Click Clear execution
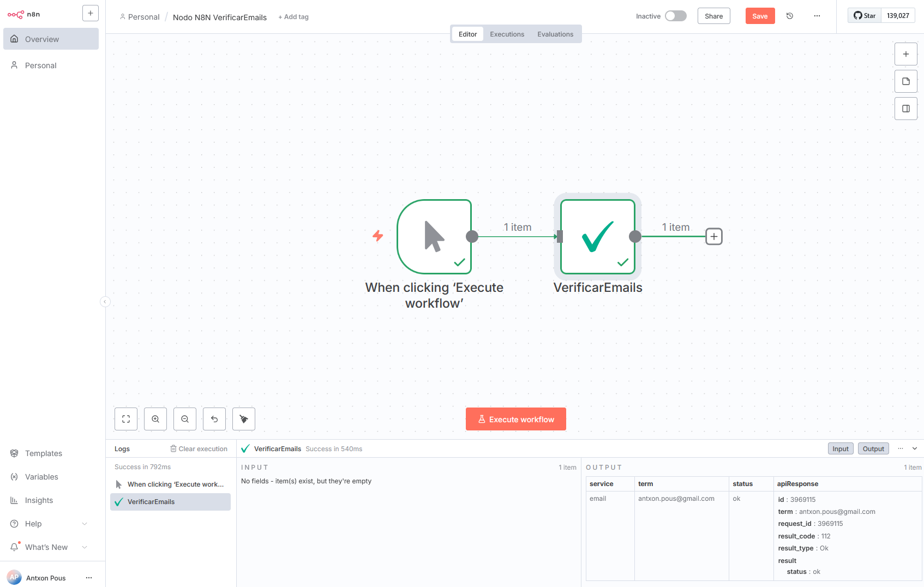Viewport: 924px width, 587px height. pyautogui.click(x=199, y=449)
